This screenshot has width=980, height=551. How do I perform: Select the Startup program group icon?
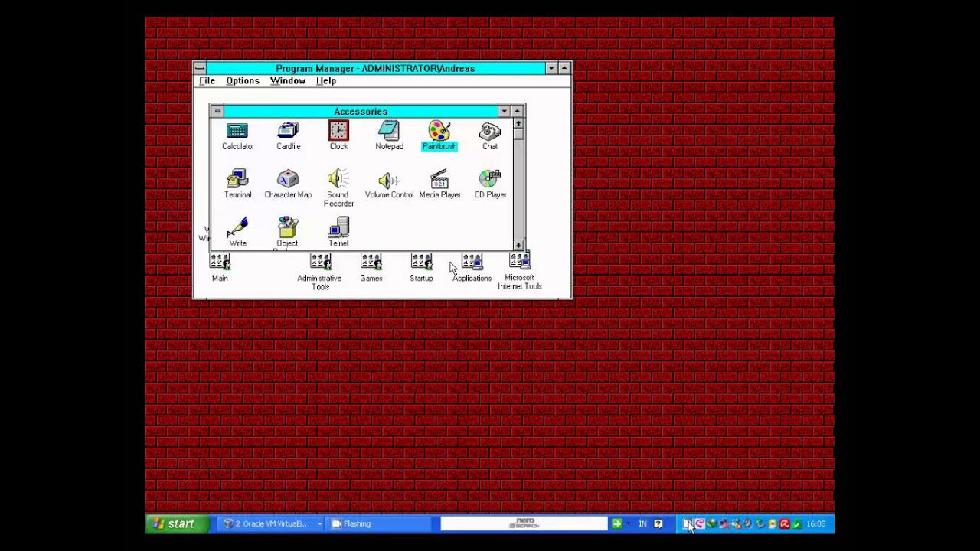(x=421, y=268)
